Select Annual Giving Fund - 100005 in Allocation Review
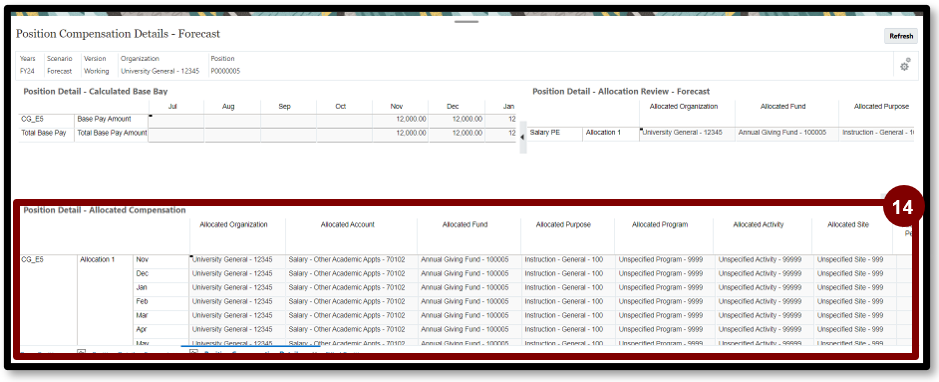The width and height of the screenshot is (939, 382). (786, 132)
